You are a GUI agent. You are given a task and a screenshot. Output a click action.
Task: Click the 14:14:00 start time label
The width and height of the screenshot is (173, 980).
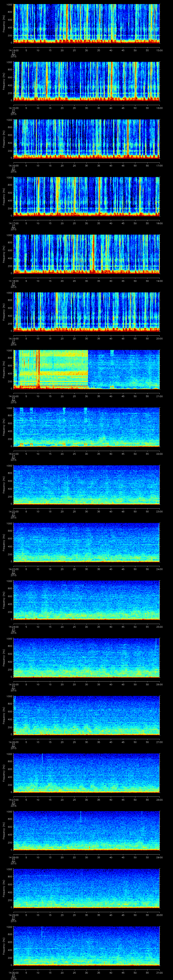tap(13, 50)
